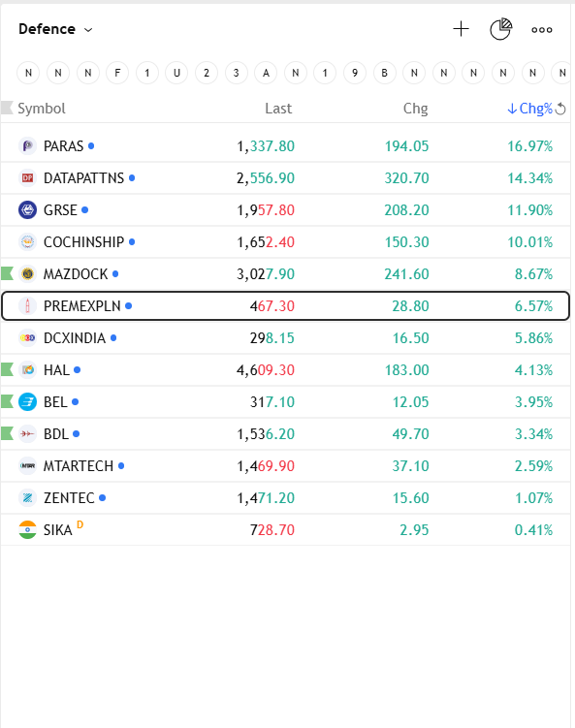Select the DATAPATTNS symbol name

pyautogui.click(x=83, y=178)
